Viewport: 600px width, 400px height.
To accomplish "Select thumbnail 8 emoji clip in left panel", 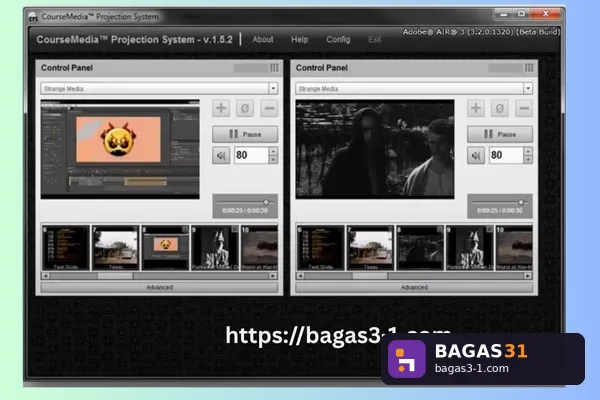I will 165,248.
